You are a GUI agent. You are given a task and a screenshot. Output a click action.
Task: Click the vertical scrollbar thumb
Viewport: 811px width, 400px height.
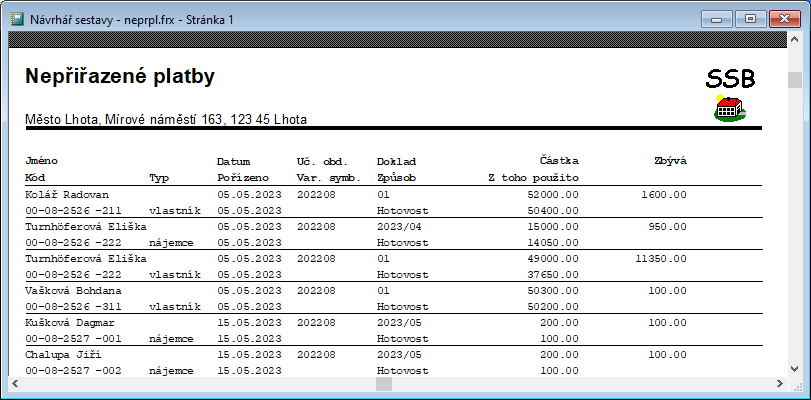tap(795, 81)
